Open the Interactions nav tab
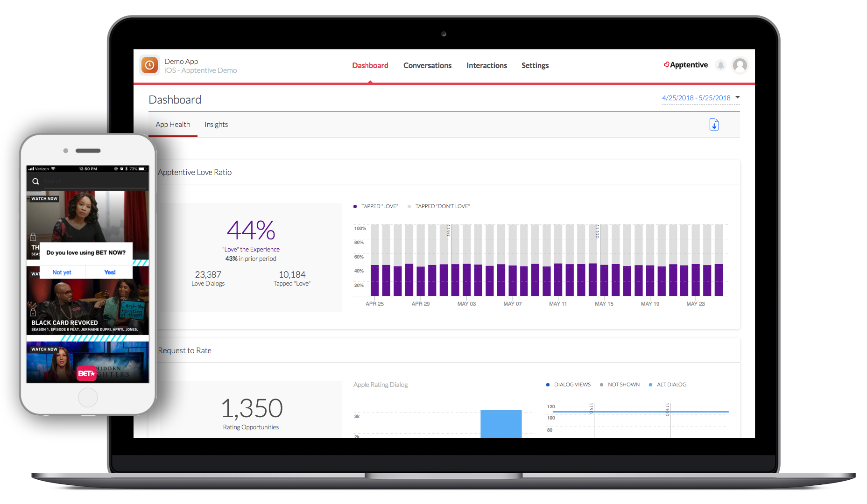This screenshot has height=504, width=867. pos(486,65)
